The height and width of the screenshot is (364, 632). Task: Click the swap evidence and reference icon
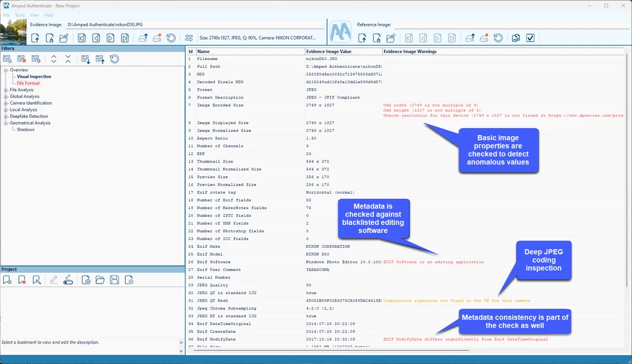[189, 38]
